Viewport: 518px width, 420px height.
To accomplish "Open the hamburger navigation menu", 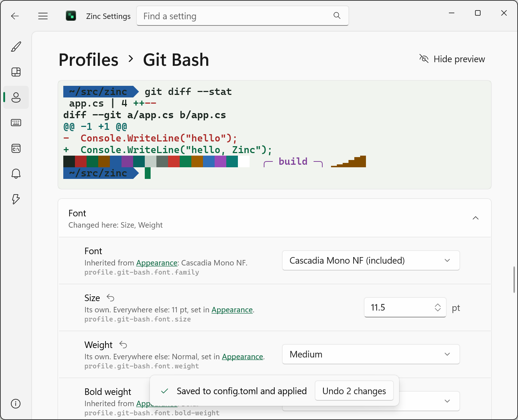I will (43, 16).
